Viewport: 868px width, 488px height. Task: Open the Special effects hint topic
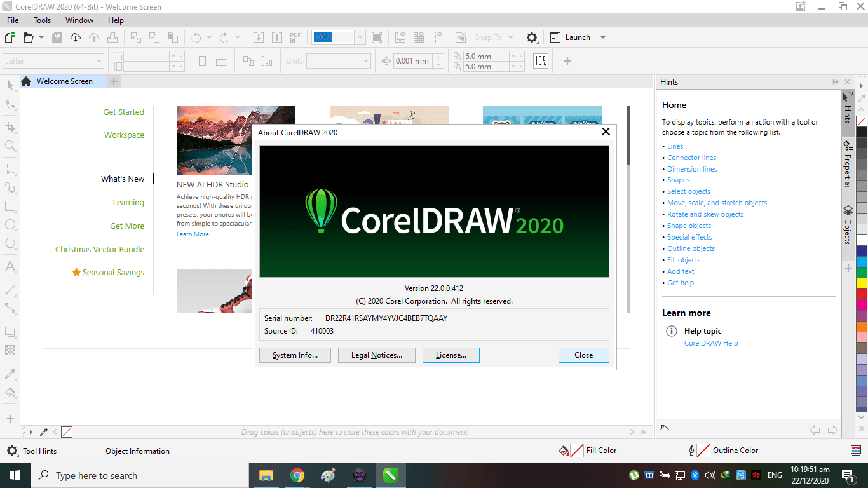pos(689,237)
